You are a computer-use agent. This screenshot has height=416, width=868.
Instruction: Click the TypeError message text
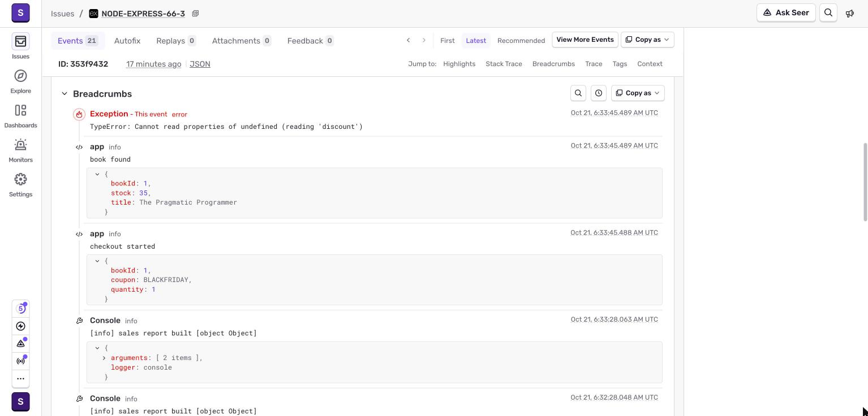point(226,127)
